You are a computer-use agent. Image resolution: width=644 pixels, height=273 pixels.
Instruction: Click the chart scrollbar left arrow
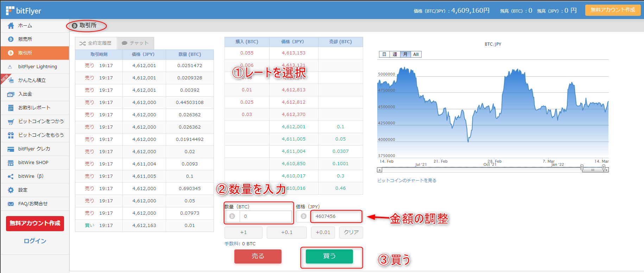tap(379, 170)
